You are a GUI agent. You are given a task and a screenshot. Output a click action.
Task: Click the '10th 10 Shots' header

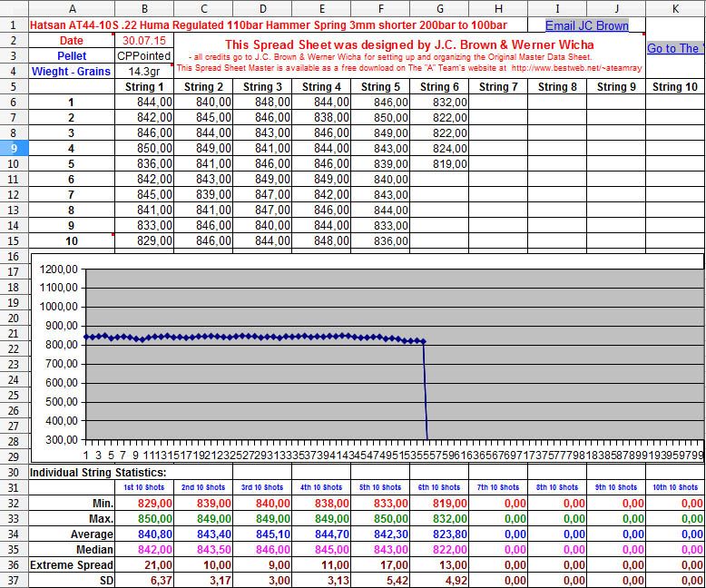[x=675, y=487]
